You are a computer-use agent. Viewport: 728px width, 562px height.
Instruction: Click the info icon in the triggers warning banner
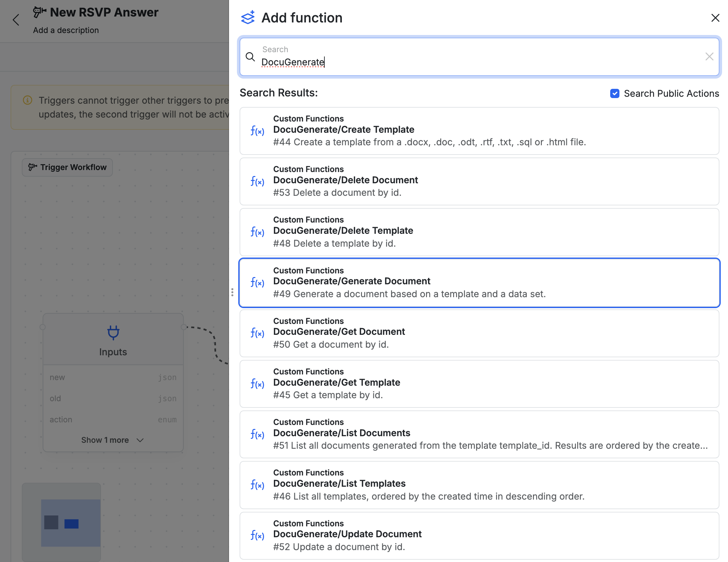(x=27, y=100)
